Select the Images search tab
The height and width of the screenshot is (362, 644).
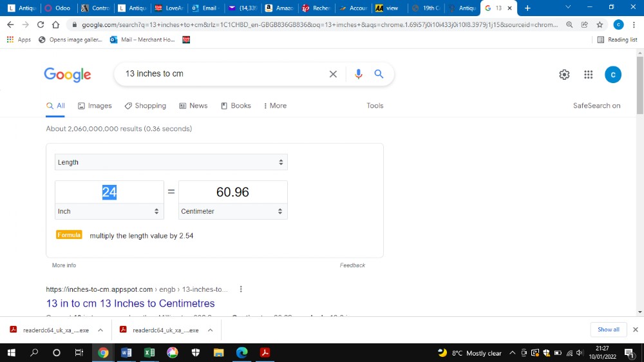[95, 106]
